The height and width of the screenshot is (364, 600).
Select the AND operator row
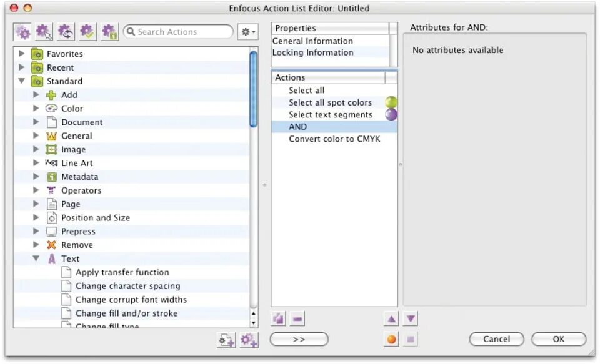point(334,127)
